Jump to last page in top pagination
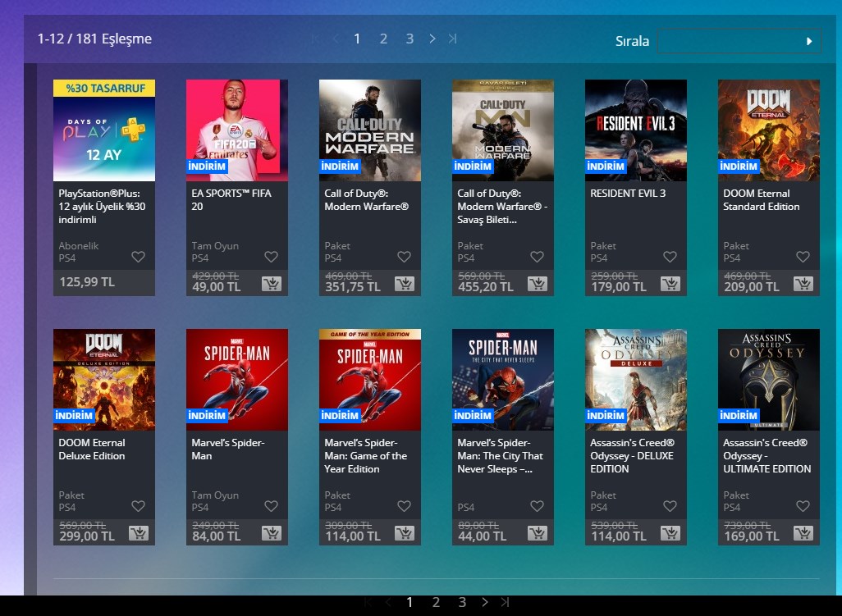 point(453,39)
